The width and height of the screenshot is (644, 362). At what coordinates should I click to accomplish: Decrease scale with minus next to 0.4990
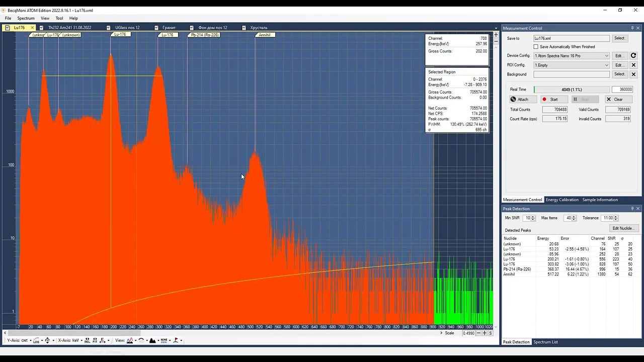[x=478, y=333]
